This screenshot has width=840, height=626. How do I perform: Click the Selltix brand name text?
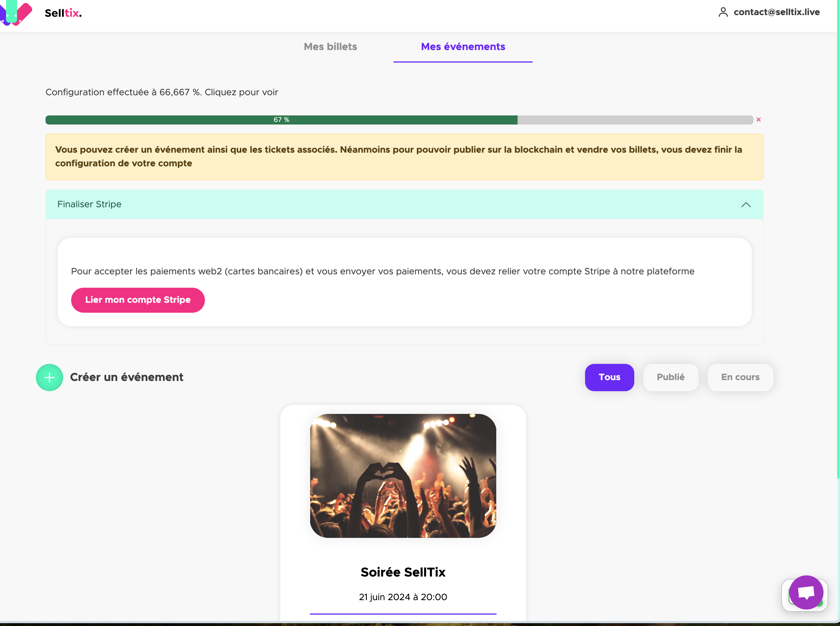tap(63, 13)
